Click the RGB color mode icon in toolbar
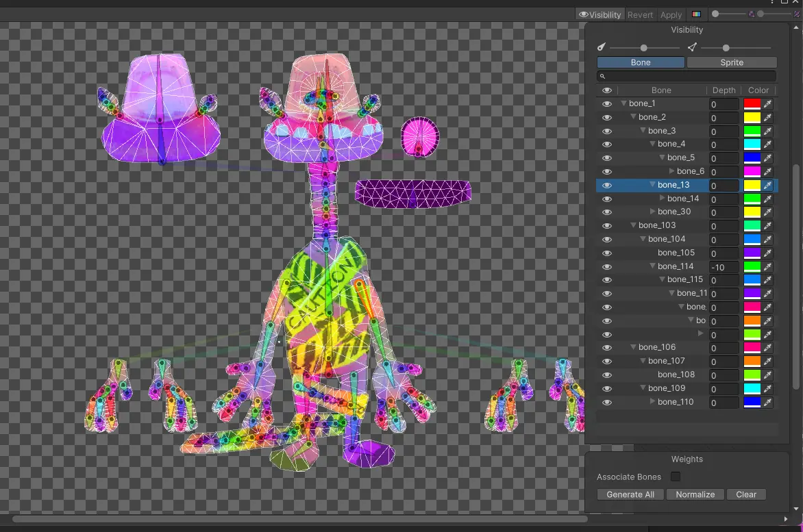The width and height of the screenshot is (803, 532). click(696, 14)
